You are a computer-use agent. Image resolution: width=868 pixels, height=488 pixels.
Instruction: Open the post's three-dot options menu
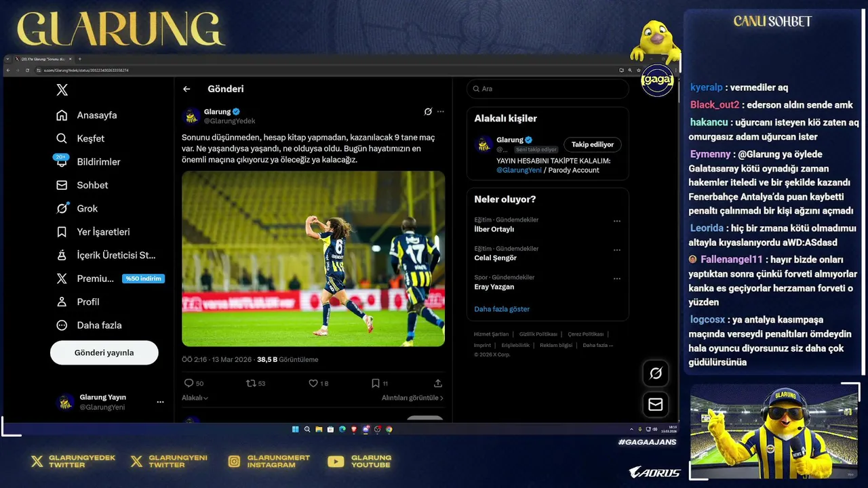click(441, 111)
